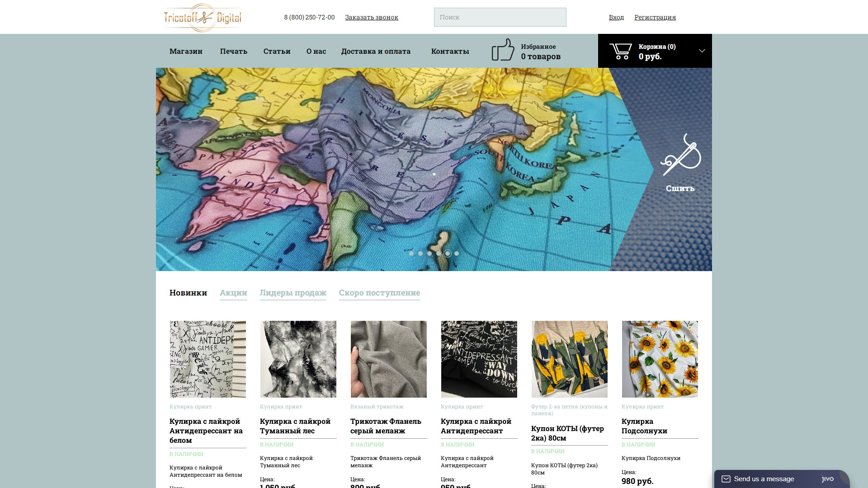Image resolution: width=868 pixels, height=488 pixels.
Task: Open the Магазин menu
Action: tap(186, 51)
